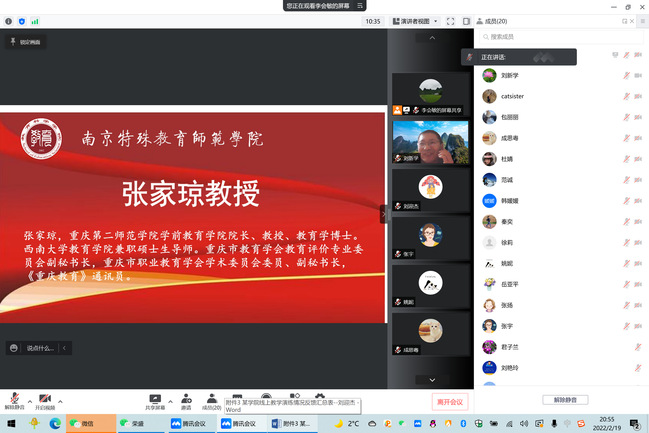Open the Edge browser in taskbar
The height and width of the screenshot is (433, 649).
pyautogui.click(x=55, y=424)
